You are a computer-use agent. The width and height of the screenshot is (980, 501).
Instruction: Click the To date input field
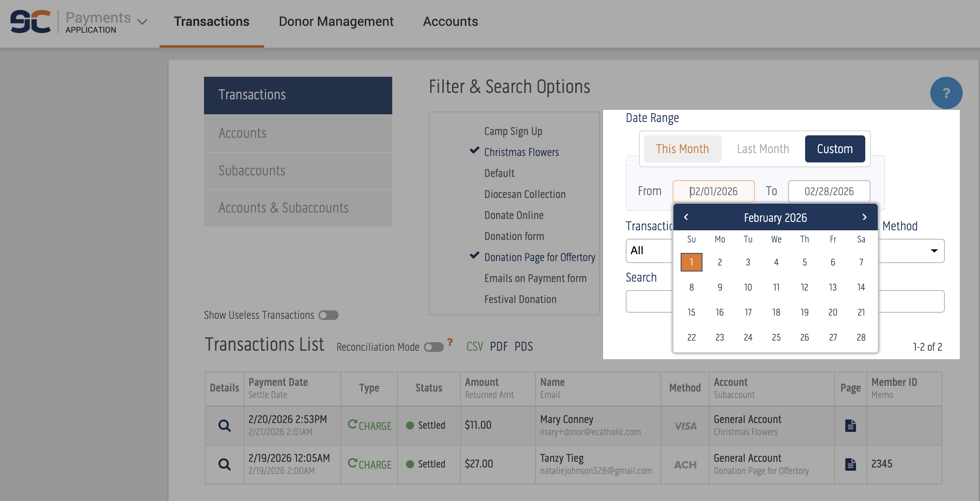click(x=829, y=192)
